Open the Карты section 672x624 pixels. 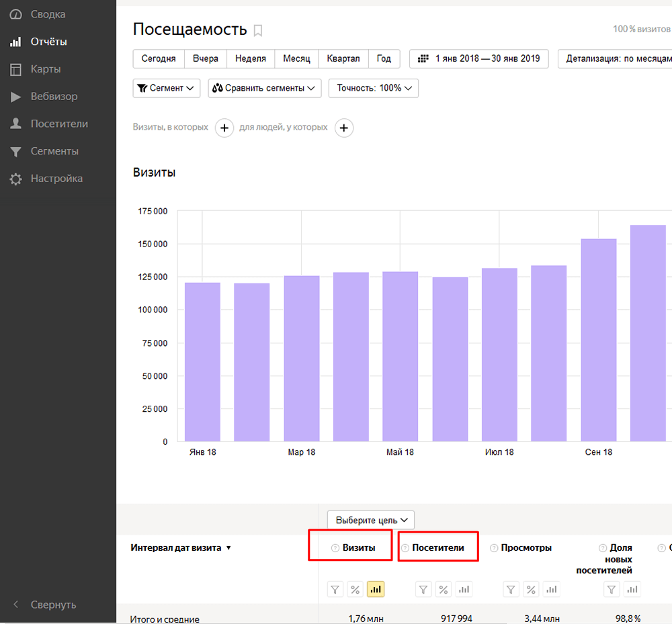pyautogui.click(x=45, y=69)
